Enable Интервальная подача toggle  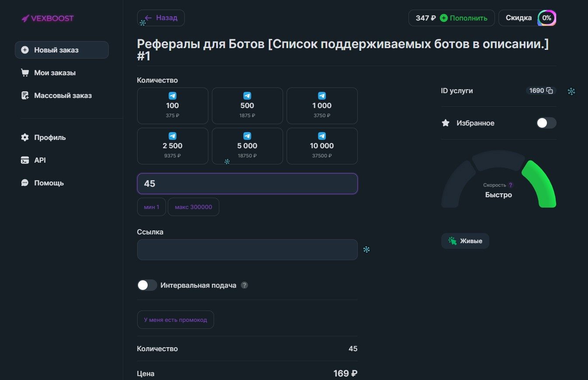point(147,286)
